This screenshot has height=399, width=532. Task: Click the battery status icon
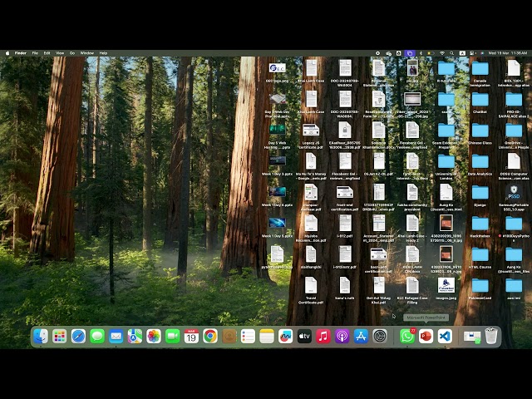431,53
